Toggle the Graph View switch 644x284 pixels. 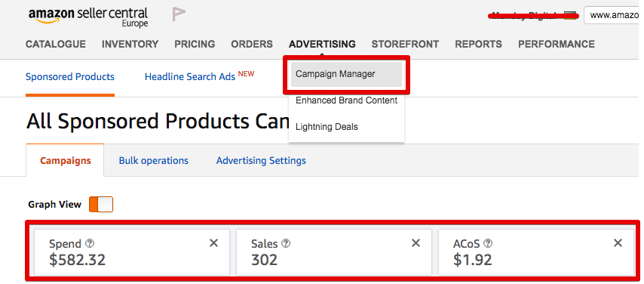pyautogui.click(x=101, y=205)
